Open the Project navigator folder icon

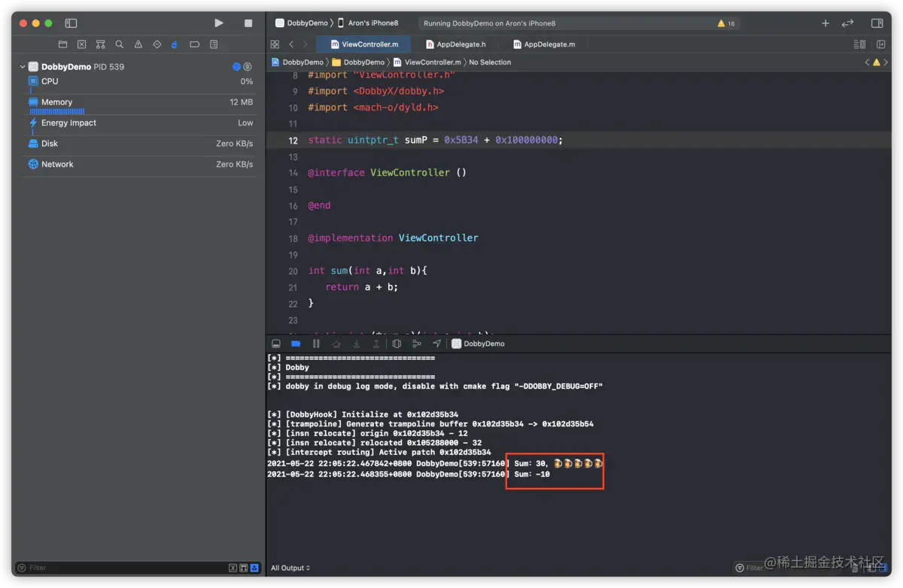pyautogui.click(x=62, y=44)
